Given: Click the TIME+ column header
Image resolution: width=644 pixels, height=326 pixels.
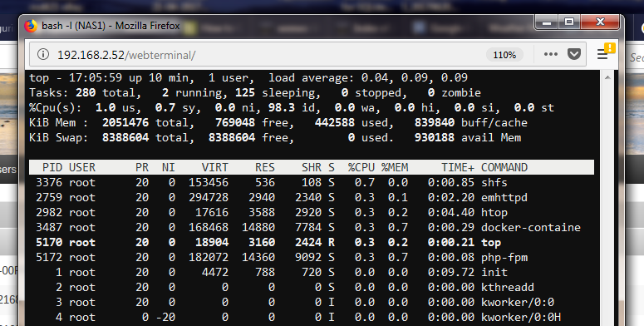Looking at the screenshot, I should click(x=458, y=168).
